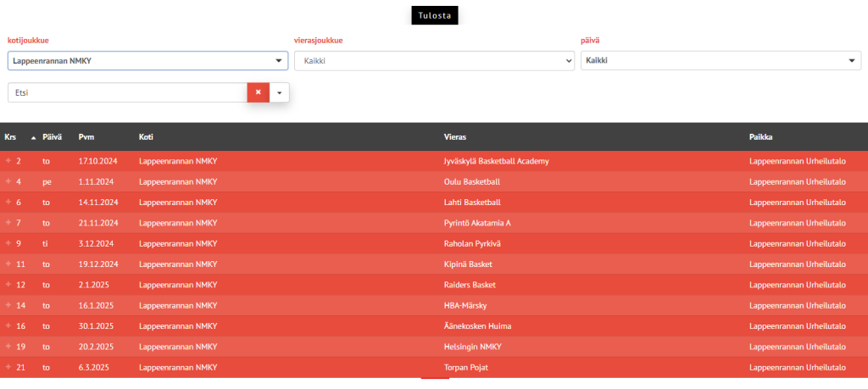This screenshot has width=868, height=389.
Task: Sort by the Pvm column header
Action: 86,137
